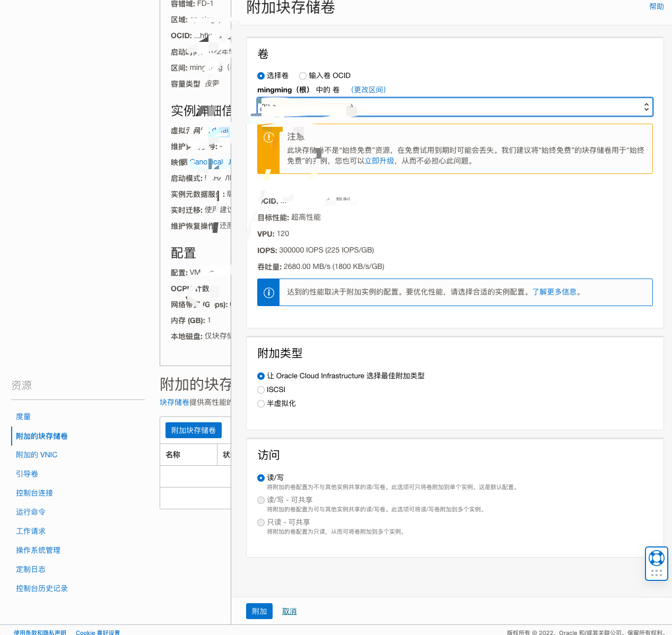Select the '读/写 - 可共享' access option
672x635 pixels.
(x=261, y=500)
